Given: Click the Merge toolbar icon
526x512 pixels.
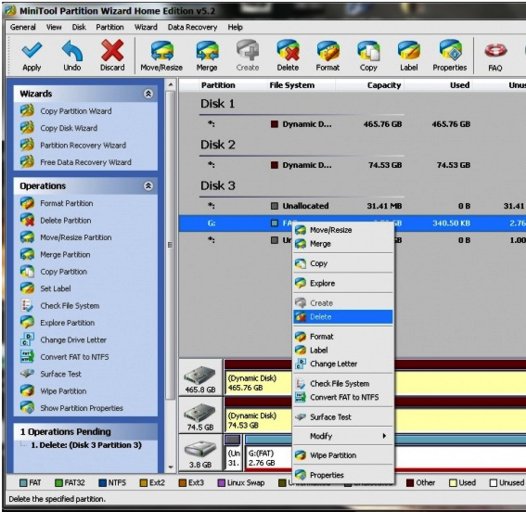Looking at the screenshot, I should (x=207, y=56).
